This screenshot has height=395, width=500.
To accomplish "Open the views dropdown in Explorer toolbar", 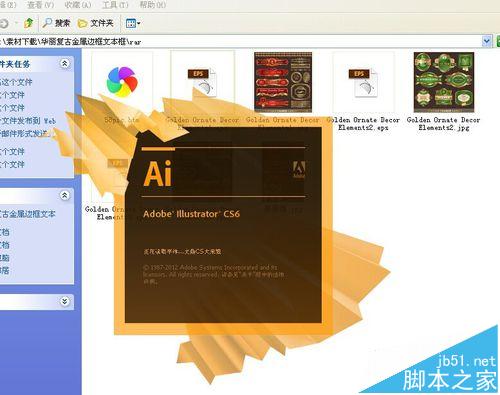I will tap(133, 23).
